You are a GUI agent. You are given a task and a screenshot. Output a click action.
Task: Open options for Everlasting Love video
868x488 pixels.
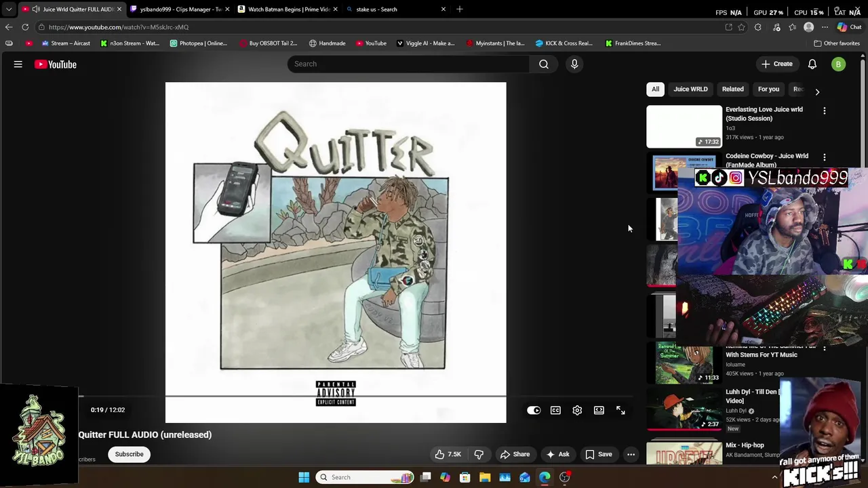pos(825,110)
